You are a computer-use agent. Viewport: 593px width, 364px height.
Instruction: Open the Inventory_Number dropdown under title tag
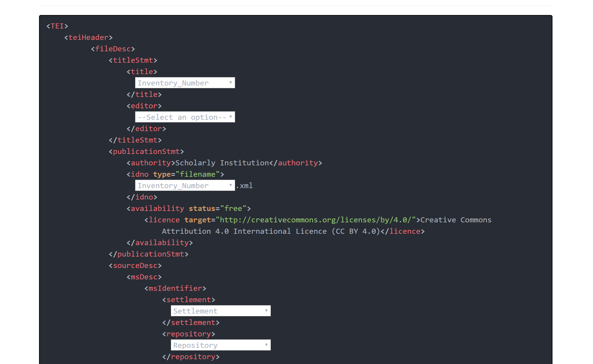pos(185,83)
